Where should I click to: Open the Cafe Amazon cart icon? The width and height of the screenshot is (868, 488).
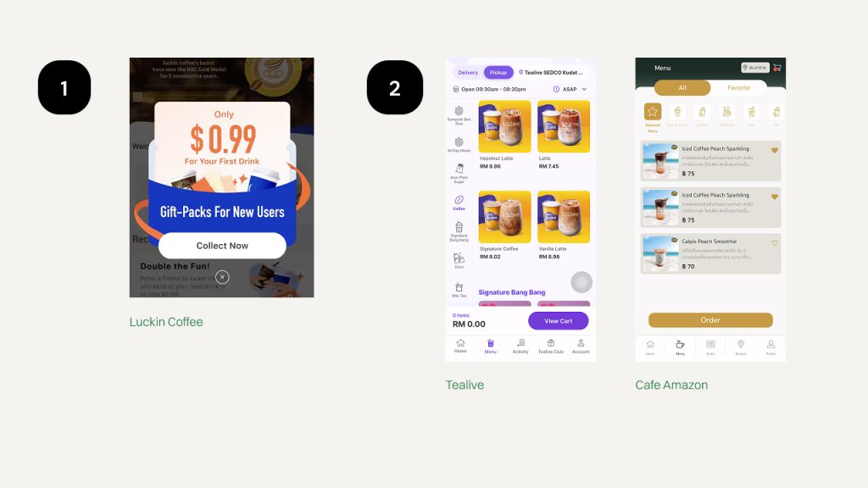click(x=777, y=68)
